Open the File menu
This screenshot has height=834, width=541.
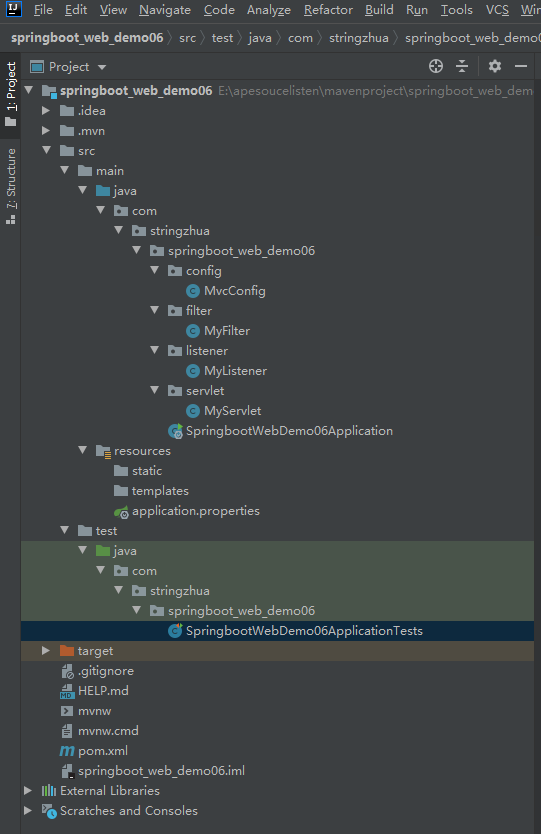43,10
